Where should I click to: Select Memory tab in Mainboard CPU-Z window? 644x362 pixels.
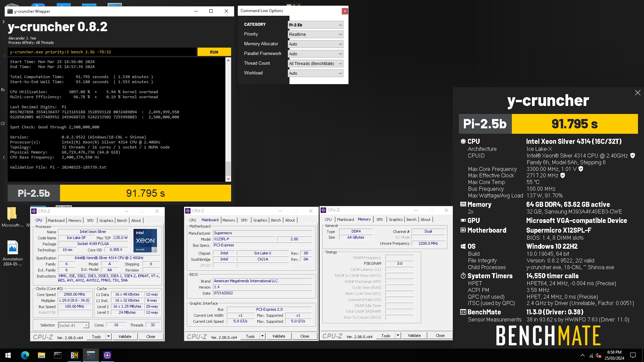(229, 220)
